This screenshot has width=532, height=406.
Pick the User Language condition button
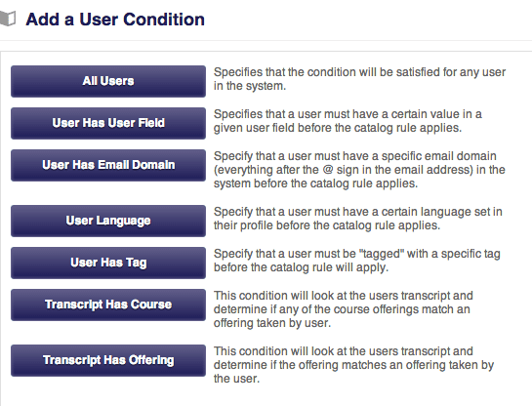pyautogui.click(x=108, y=221)
